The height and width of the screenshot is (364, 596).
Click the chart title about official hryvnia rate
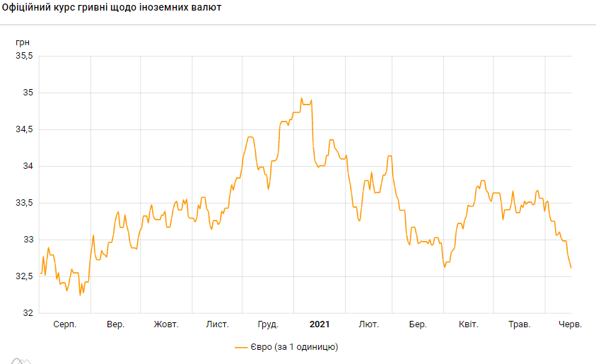click(x=112, y=8)
